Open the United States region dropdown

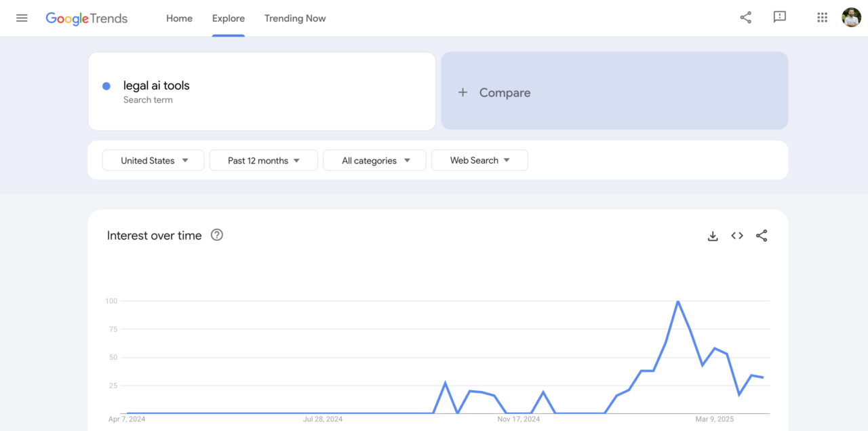(153, 160)
